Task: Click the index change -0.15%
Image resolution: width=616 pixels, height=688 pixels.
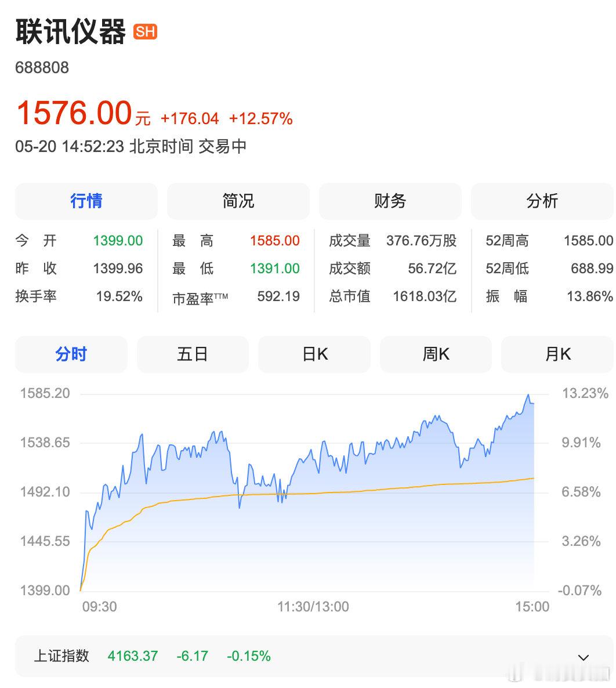Action: [x=248, y=656]
